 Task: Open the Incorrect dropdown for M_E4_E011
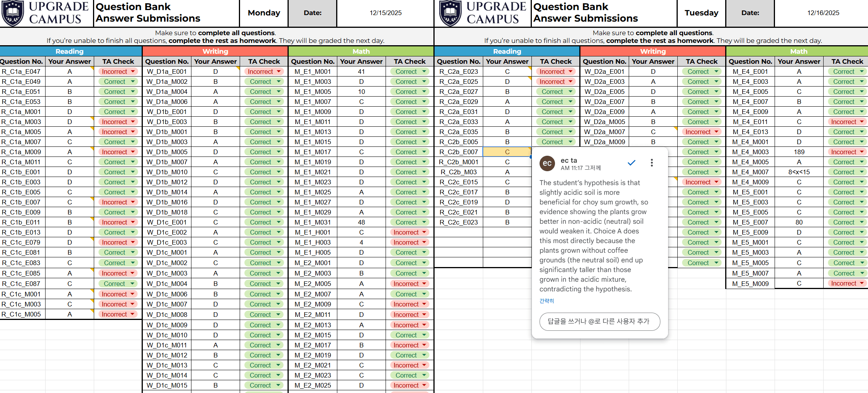(x=862, y=122)
